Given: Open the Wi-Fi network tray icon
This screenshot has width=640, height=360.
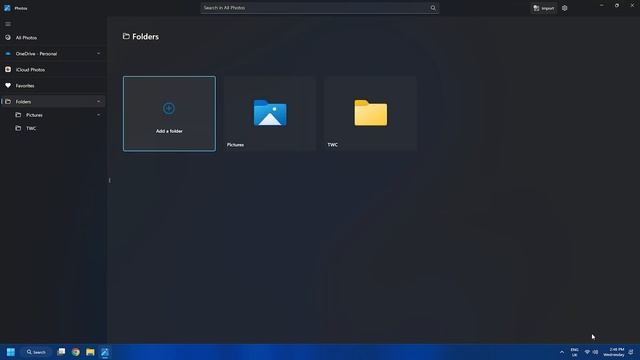Looking at the screenshot, I should 587,352.
